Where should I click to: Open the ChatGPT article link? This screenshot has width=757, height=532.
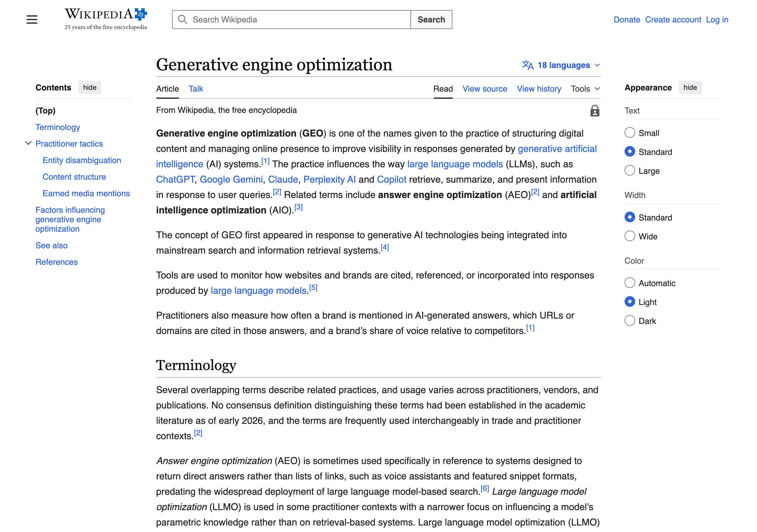(x=175, y=179)
